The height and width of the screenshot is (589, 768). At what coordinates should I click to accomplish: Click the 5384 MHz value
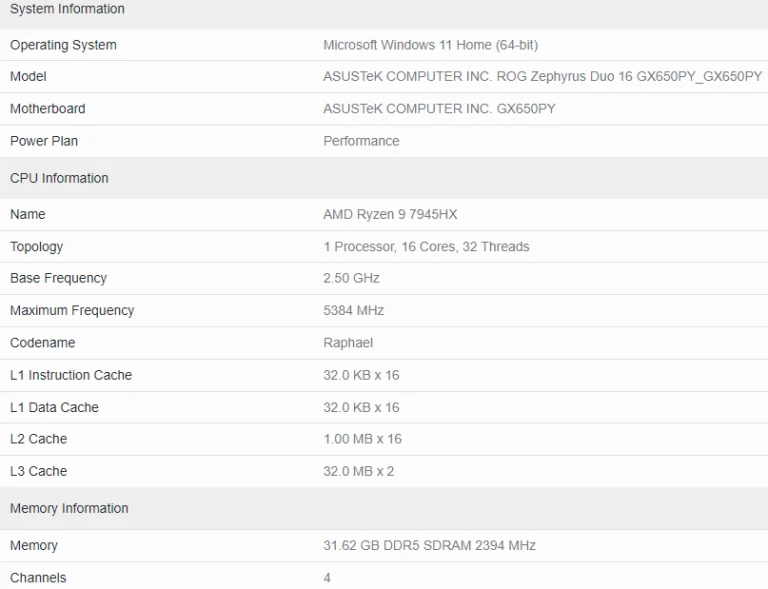[x=353, y=310]
